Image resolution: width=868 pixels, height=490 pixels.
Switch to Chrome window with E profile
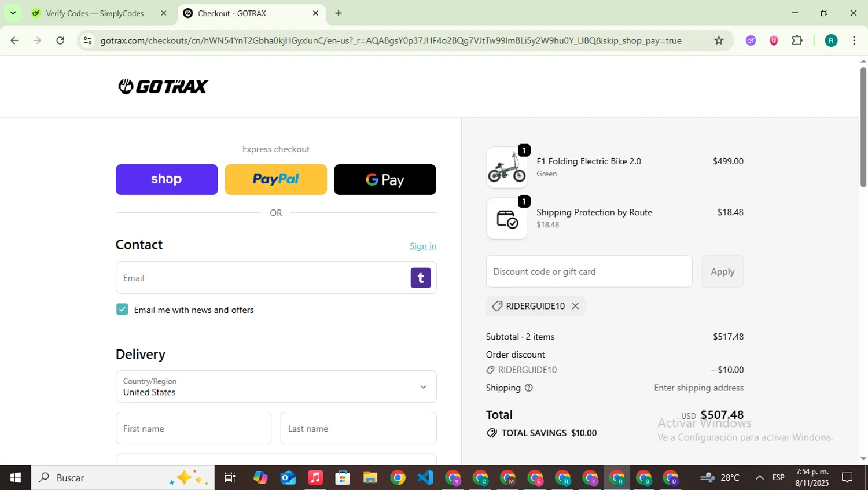535,478
